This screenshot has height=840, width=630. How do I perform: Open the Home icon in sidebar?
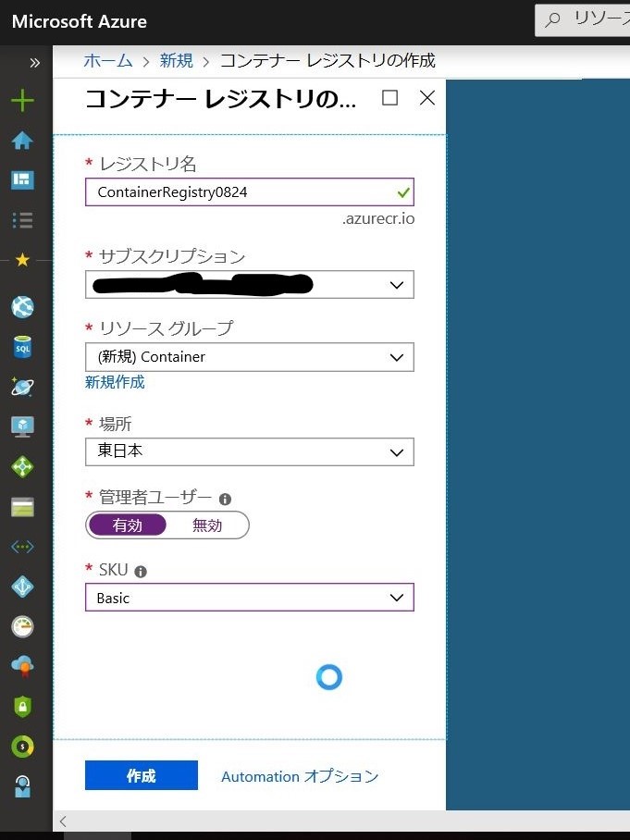click(22, 141)
